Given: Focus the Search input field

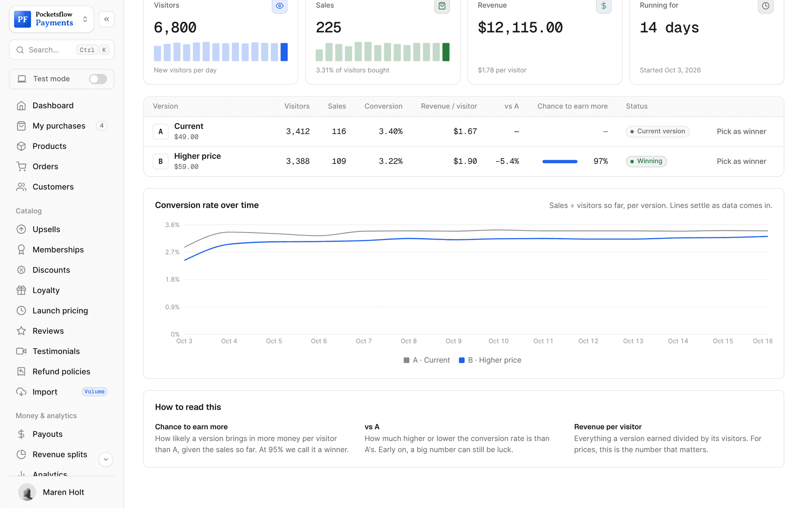Looking at the screenshot, I should tap(61, 50).
